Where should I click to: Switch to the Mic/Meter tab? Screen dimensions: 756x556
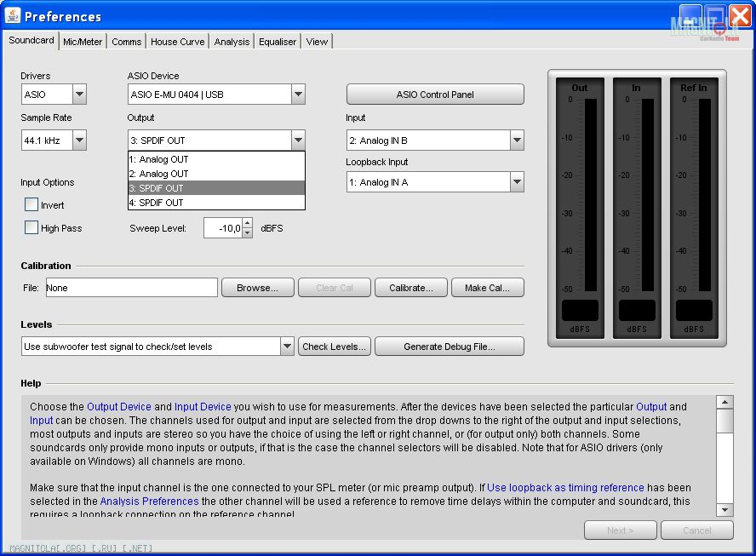pyautogui.click(x=83, y=42)
